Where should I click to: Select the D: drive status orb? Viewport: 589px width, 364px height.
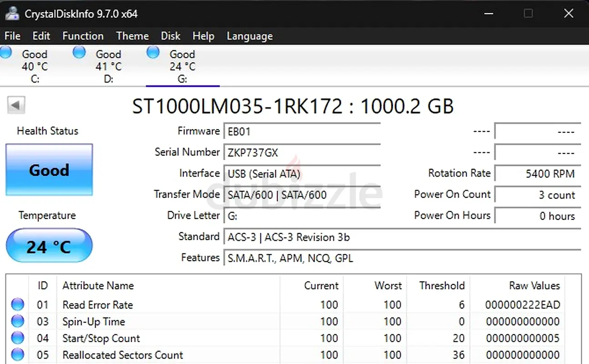79,52
